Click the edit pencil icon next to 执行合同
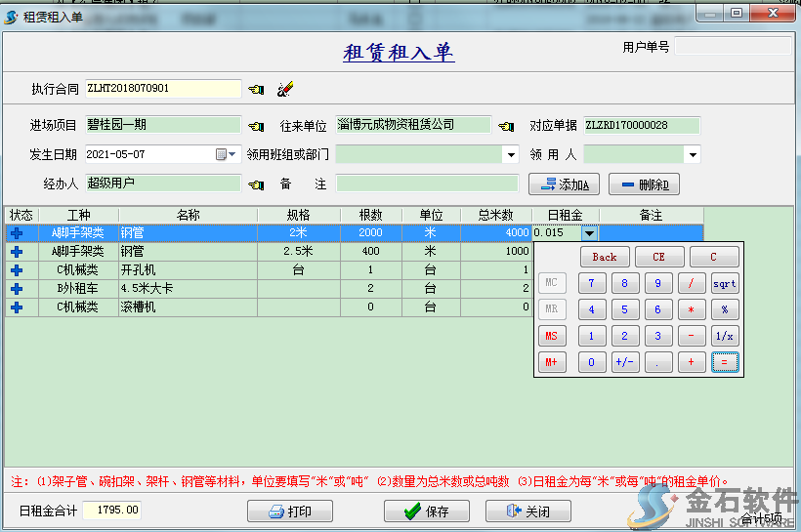Image resolution: width=801 pixels, height=532 pixels. [x=284, y=89]
